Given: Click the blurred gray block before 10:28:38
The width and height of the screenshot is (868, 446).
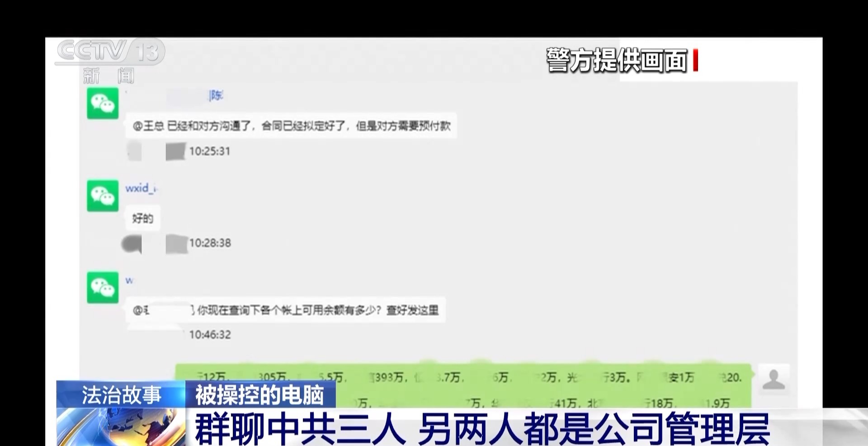Looking at the screenshot, I should pos(176,244).
